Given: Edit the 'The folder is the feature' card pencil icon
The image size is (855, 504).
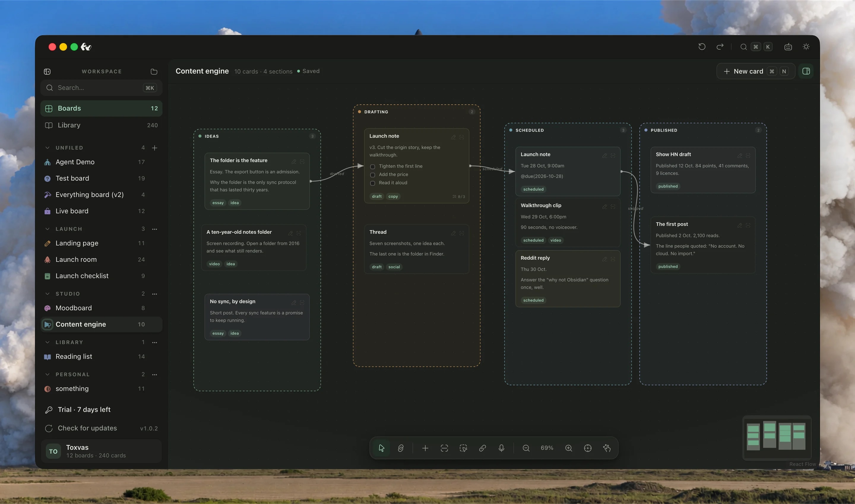Looking at the screenshot, I should tap(294, 162).
